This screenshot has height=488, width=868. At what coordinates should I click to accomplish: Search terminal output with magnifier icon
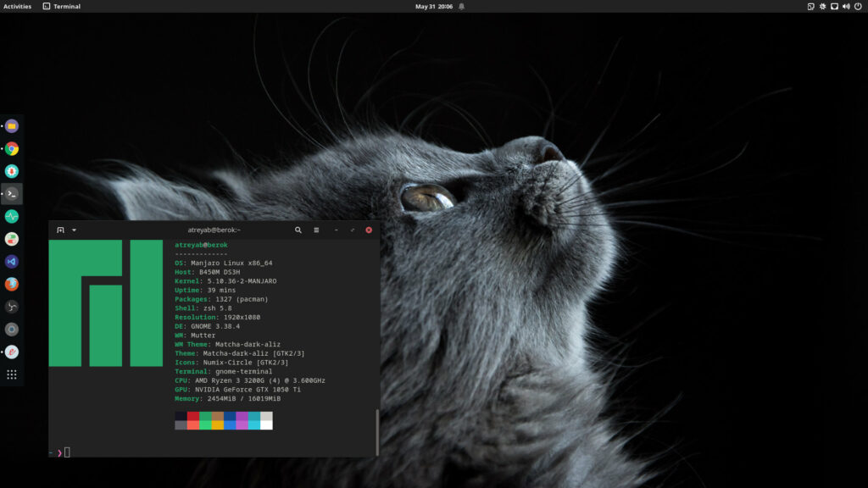point(298,230)
